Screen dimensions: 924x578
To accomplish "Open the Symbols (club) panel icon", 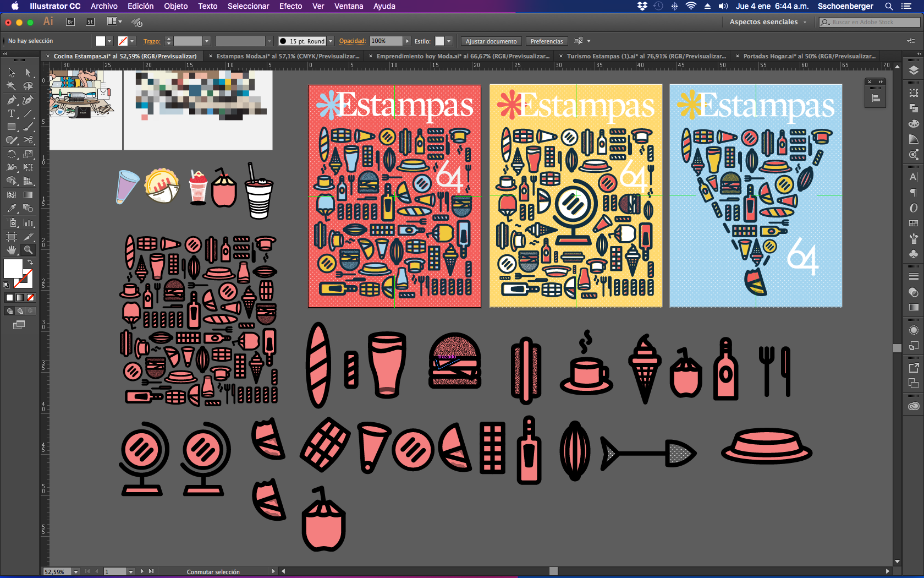I will [914, 254].
